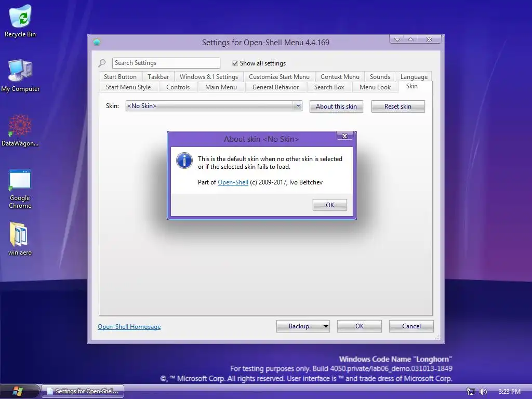The image size is (532, 399).
Task: Focus the Search Settings input field
Action: point(166,63)
